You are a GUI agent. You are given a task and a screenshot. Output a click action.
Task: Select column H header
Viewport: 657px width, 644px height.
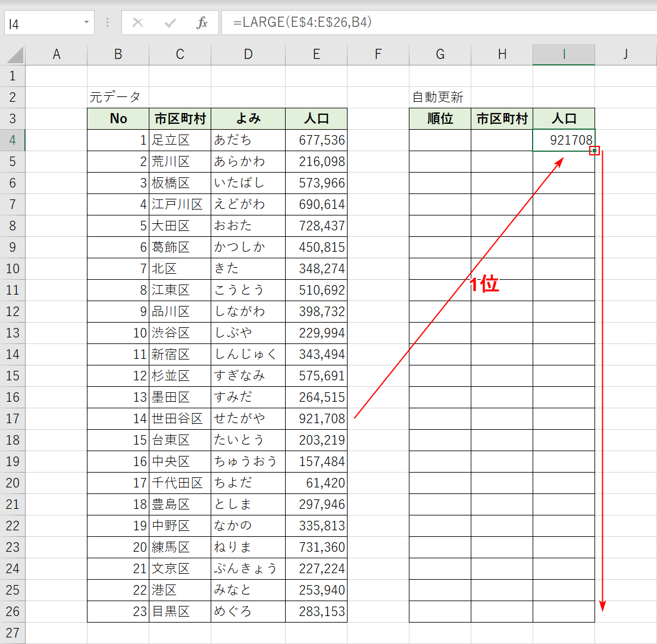coord(502,55)
